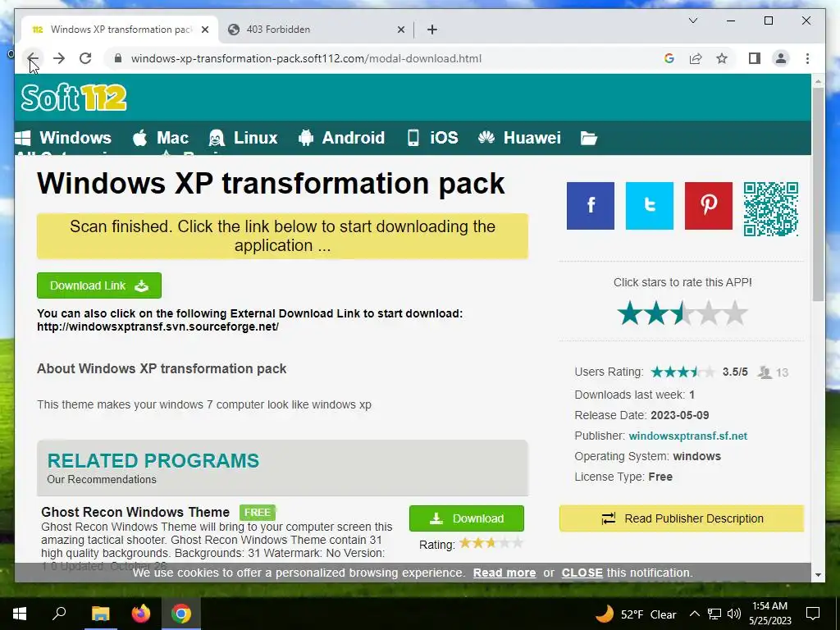Click the page vertical scrollbar thumb
The image size is (840, 630).
coord(818,194)
